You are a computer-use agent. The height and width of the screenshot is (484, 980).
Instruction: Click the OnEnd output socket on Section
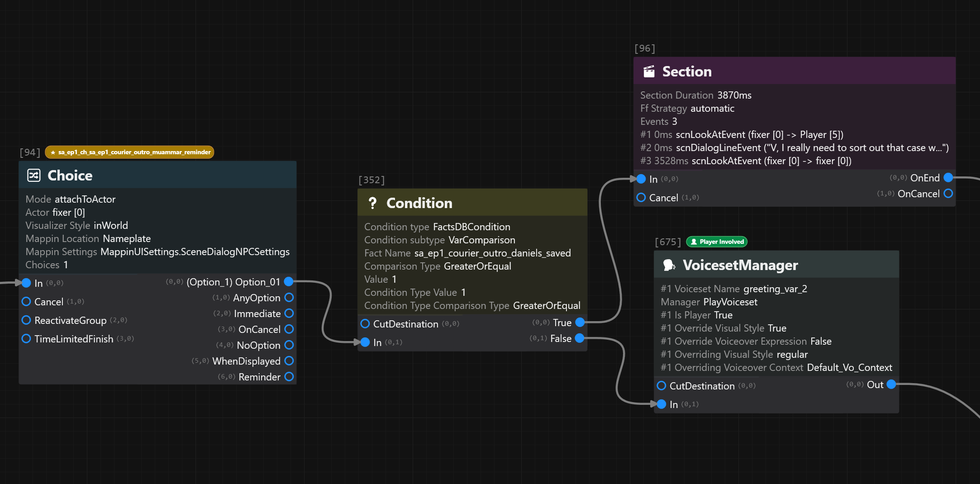948,178
